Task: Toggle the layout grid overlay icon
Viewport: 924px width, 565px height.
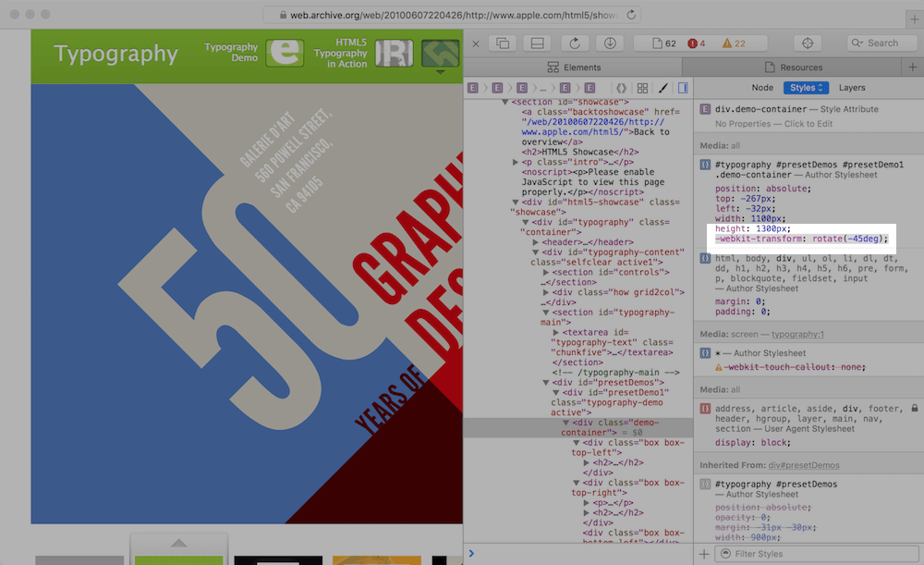Action: click(x=642, y=88)
